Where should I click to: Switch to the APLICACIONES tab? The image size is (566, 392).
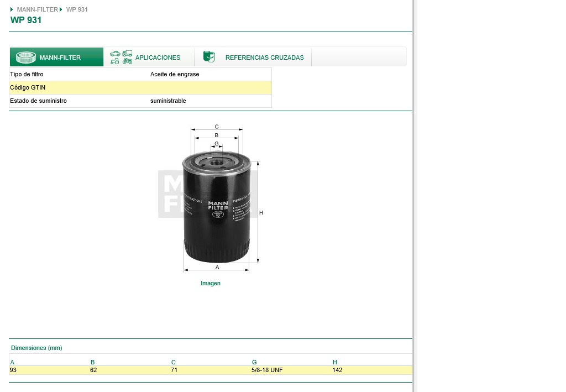coord(149,57)
